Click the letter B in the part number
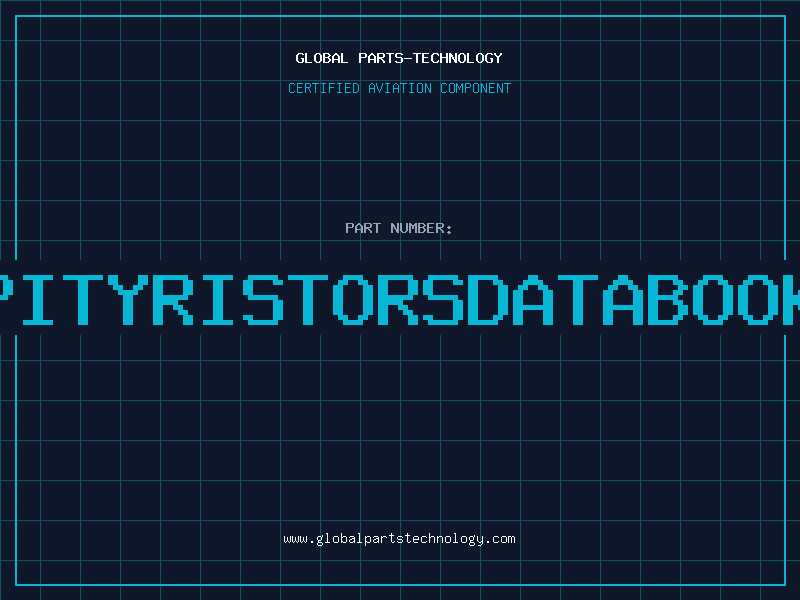The image size is (800, 600). click(654, 299)
